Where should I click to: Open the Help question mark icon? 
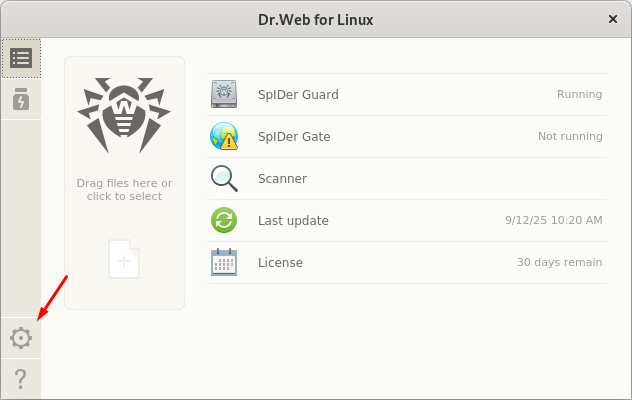tap(21, 379)
